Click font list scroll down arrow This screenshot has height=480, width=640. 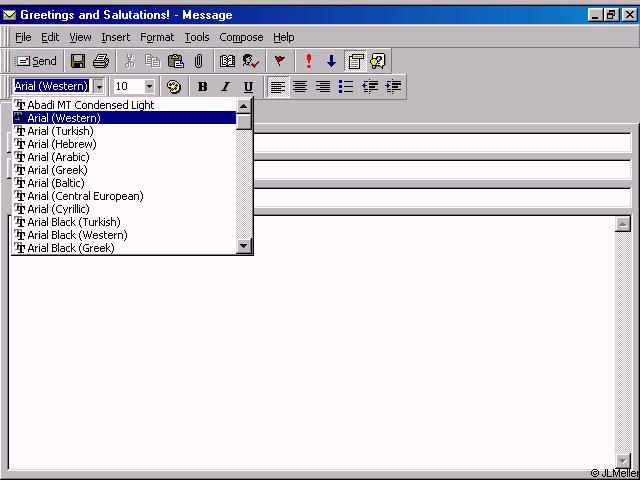click(244, 246)
